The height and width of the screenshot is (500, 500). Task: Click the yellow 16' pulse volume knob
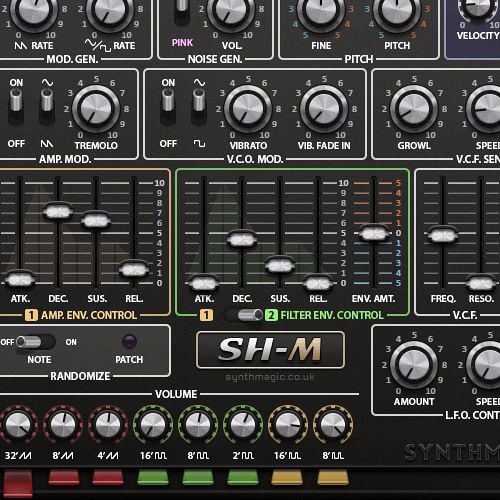288,425
